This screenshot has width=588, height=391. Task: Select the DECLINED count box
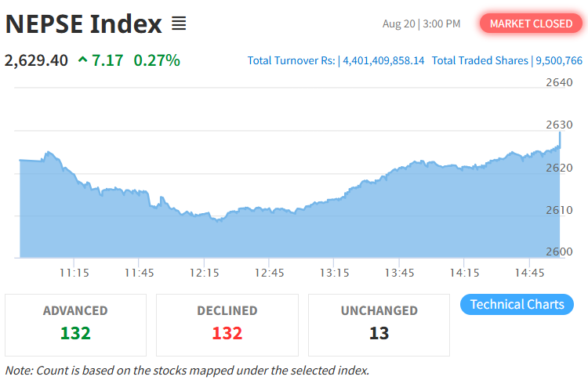click(x=227, y=325)
